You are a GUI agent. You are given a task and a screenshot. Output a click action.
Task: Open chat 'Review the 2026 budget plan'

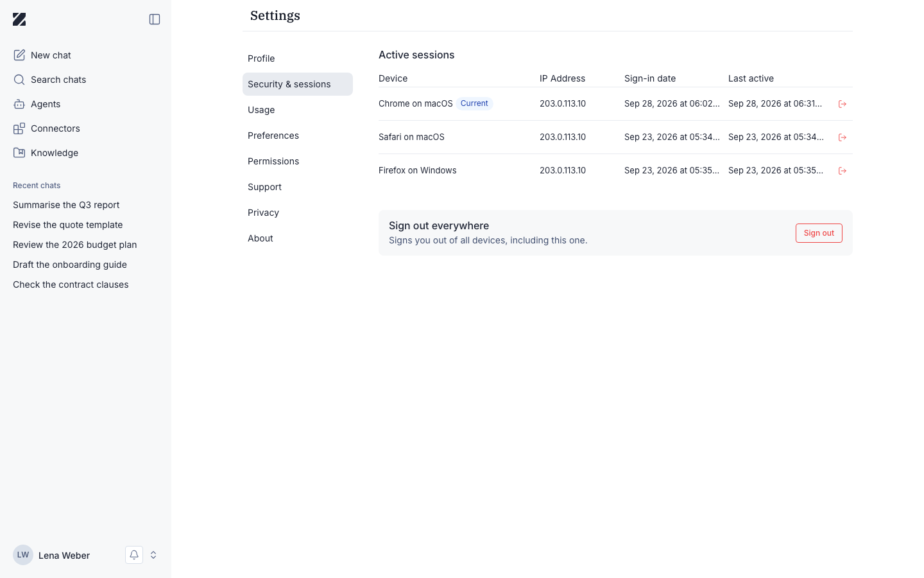[75, 245]
